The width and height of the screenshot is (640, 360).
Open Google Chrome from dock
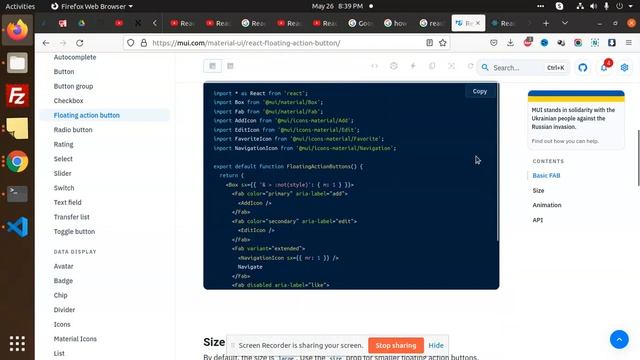click(17, 162)
